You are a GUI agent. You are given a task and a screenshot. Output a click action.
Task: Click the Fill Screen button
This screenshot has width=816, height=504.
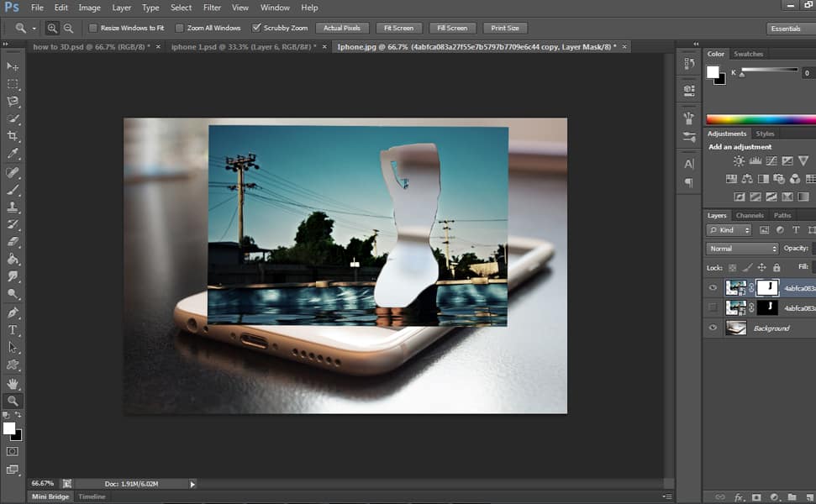[452, 28]
